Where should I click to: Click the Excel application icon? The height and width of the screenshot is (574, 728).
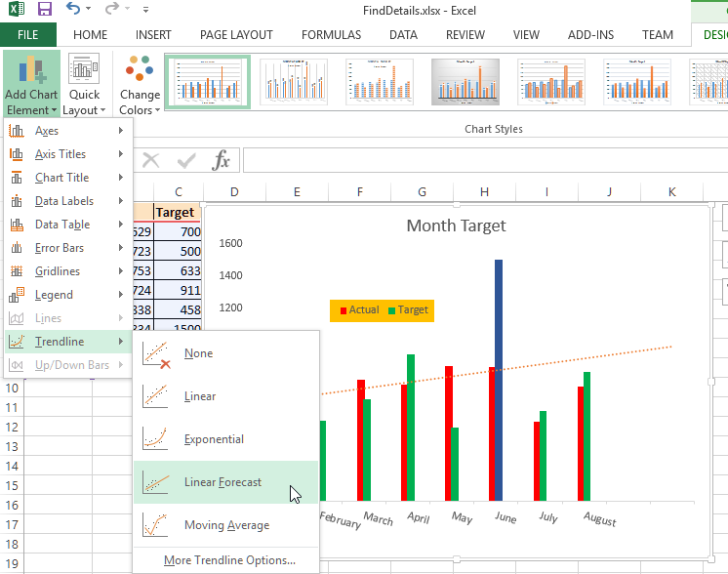(x=17, y=9)
